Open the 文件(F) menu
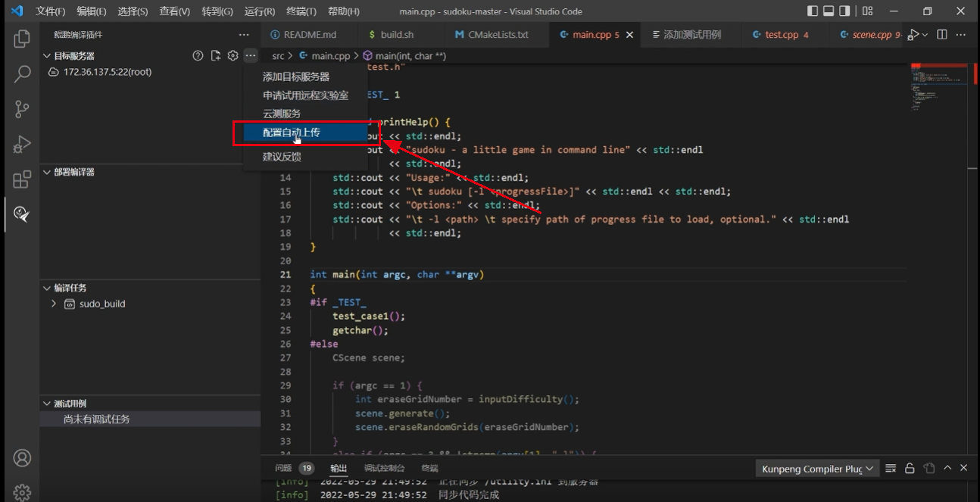This screenshot has width=980, height=502. click(51, 11)
